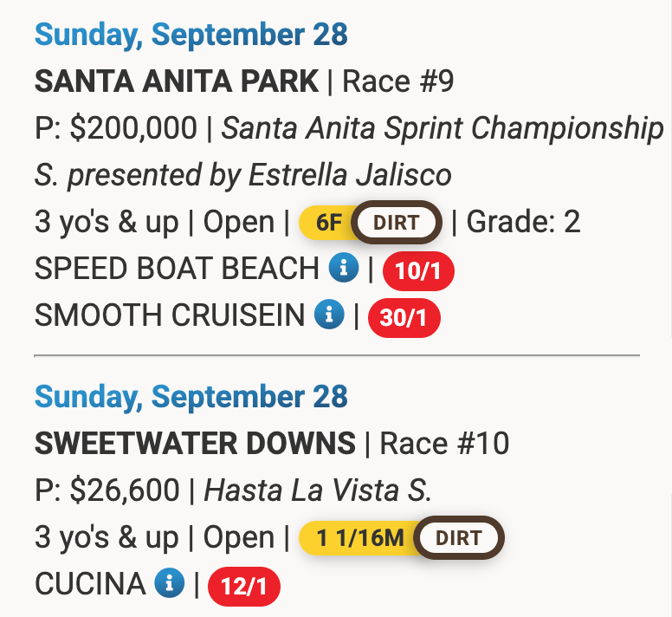Select the 30/1 odds badge
Screen dimensions: 672x617
(x=404, y=319)
